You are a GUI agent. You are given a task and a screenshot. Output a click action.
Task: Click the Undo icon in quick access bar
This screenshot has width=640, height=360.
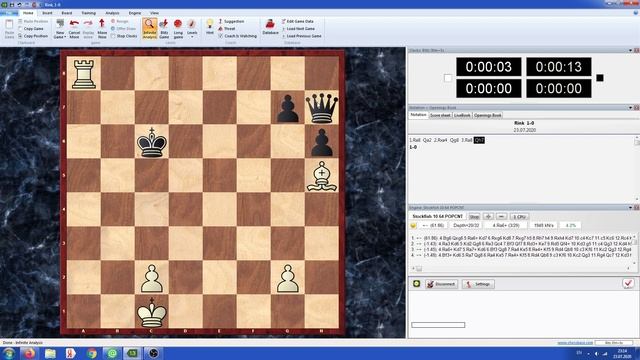click(x=19, y=4)
